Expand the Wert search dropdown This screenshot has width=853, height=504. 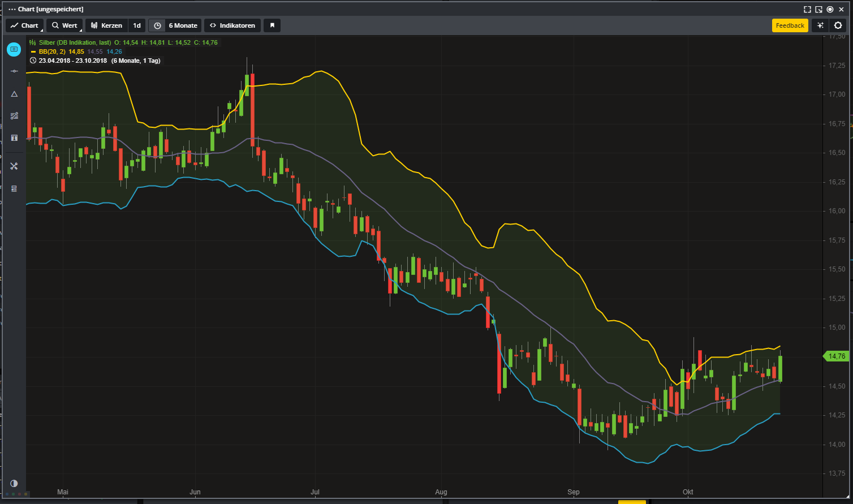64,25
